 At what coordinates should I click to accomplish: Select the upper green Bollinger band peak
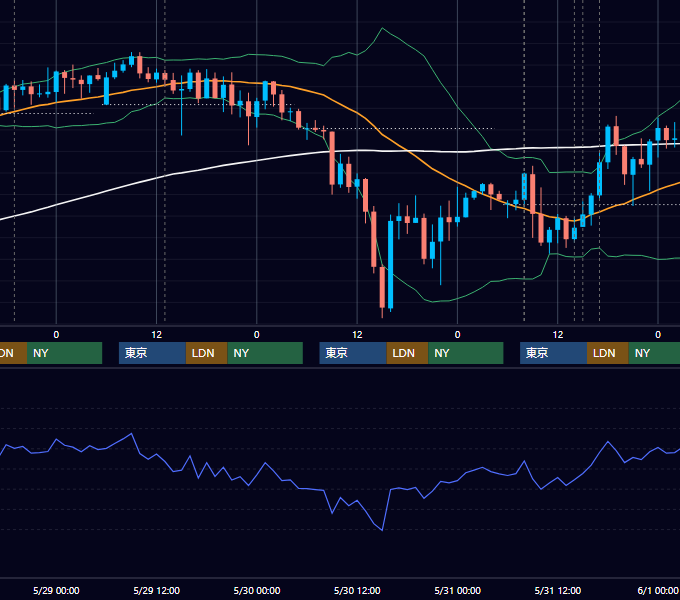coord(382,29)
